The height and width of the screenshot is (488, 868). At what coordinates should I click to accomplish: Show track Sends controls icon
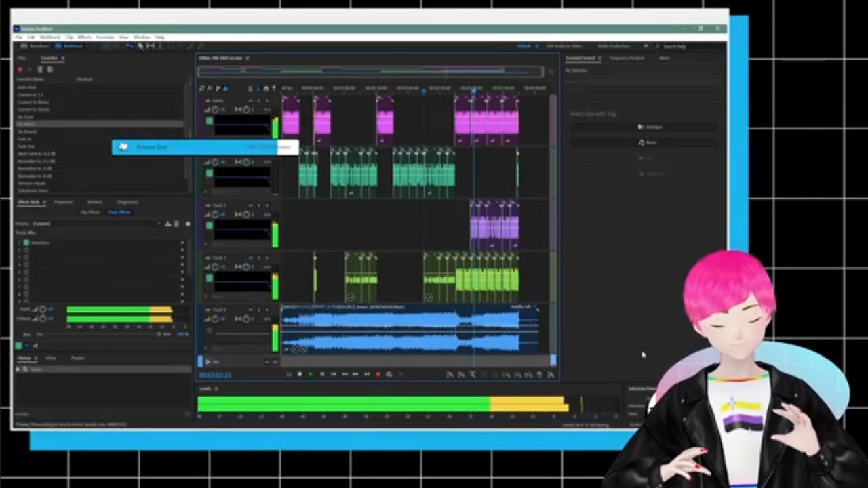click(x=217, y=88)
